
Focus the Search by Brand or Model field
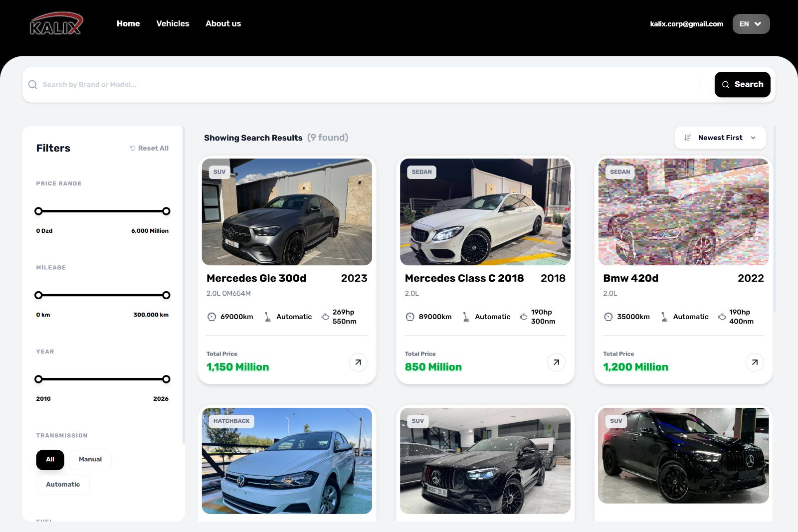click(369, 85)
